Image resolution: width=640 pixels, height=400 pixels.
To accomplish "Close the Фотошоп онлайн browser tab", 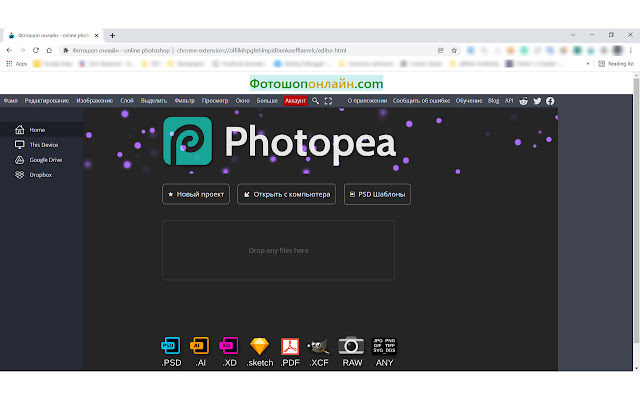I will pyautogui.click(x=96, y=36).
